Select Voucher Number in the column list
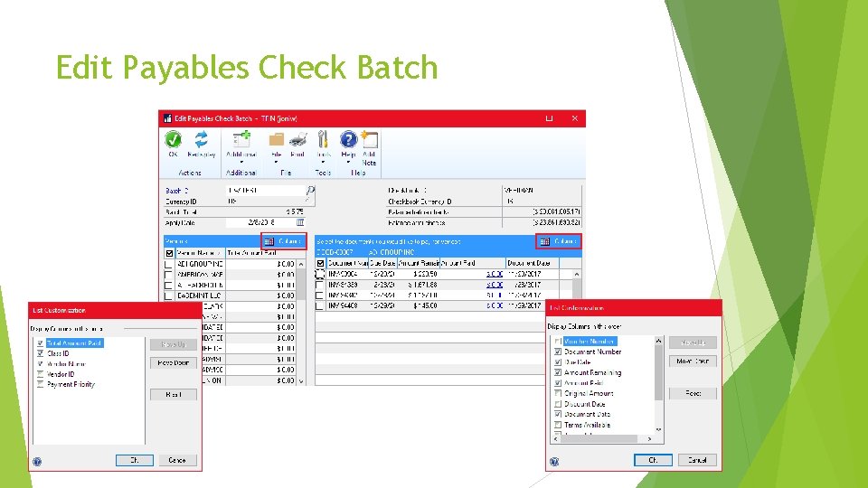 click(x=589, y=342)
